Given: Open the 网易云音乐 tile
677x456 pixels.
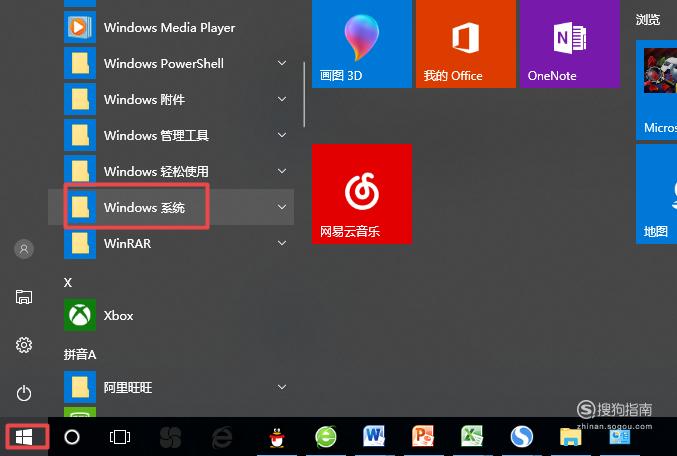Looking at the screenshot, I should tap(362, 194).
